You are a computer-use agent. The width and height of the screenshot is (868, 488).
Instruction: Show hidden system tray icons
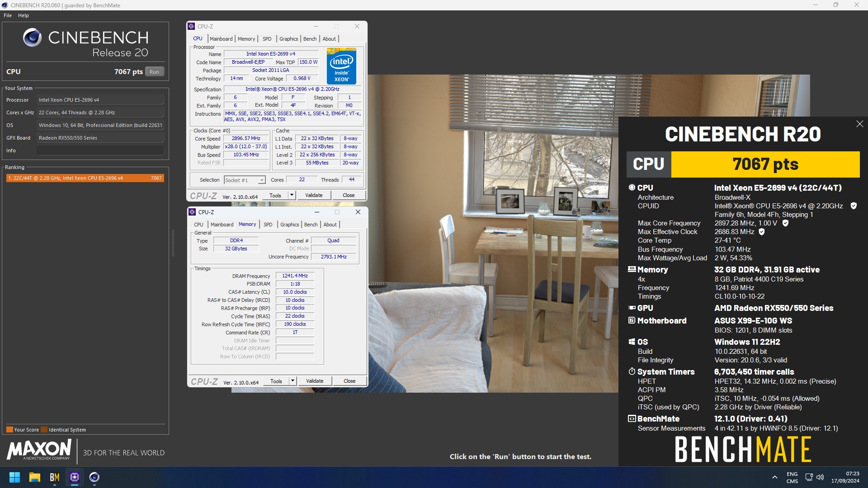pos(774,477)
